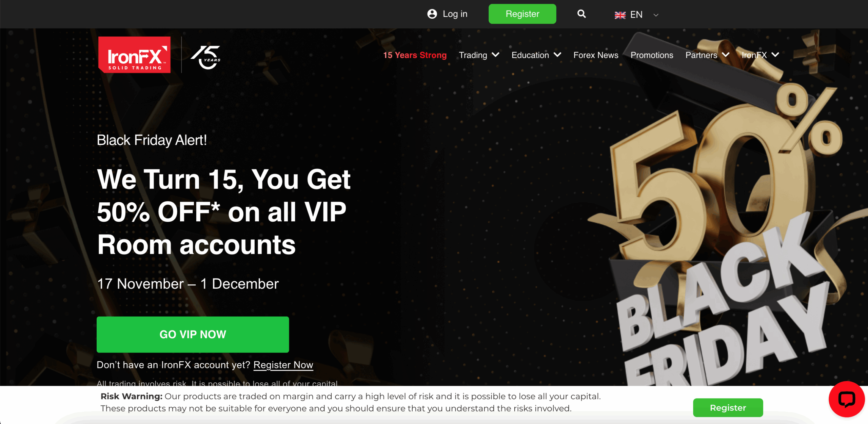Viewport: 868px width, 424px height.
Task: Open the Forex News page
Action: point(596,55)
